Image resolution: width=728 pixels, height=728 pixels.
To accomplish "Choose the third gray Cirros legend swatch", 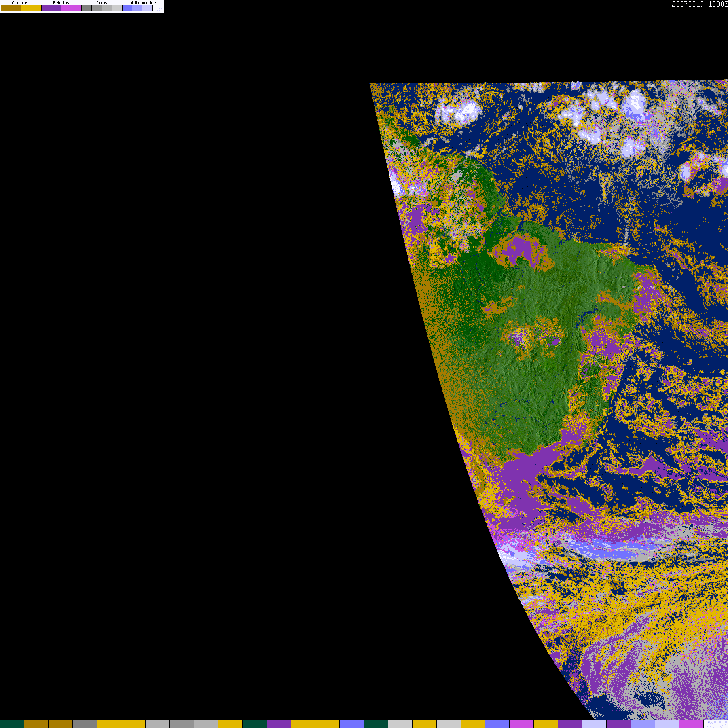I will coord(107,8).
